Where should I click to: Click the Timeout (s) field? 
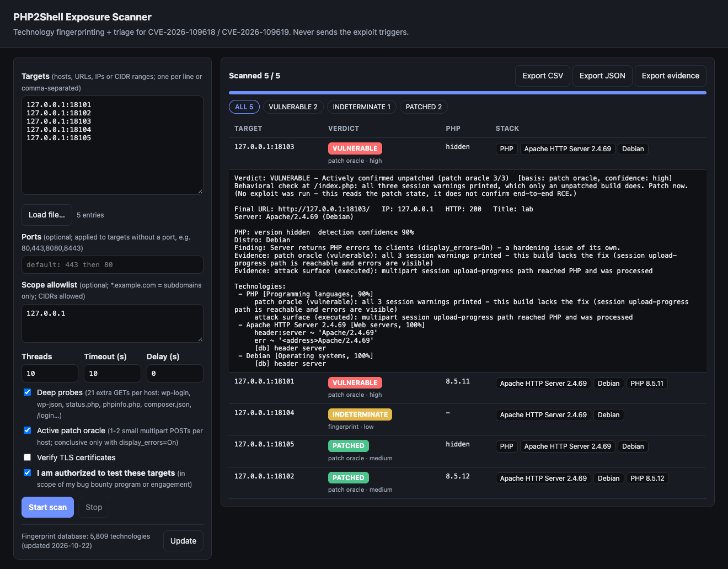point(113,374)
